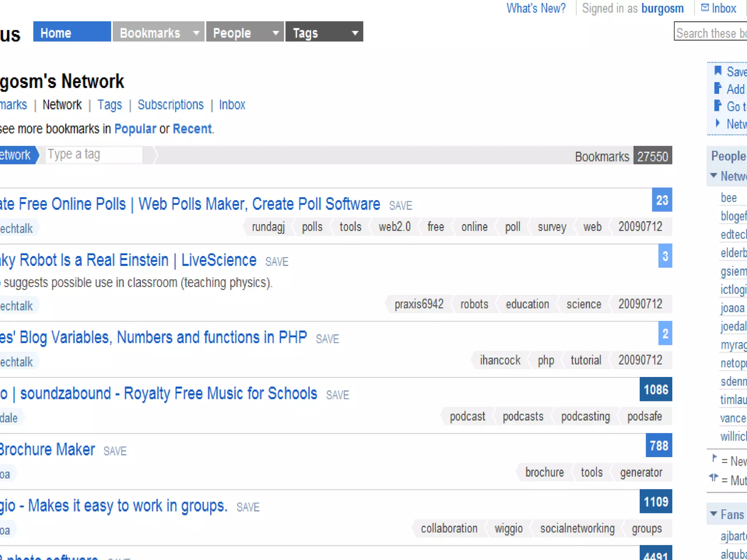Click the Add page icon in sidebar
Image resolution: width=747 pixels, height=560 pixels.
pos(717,88)
